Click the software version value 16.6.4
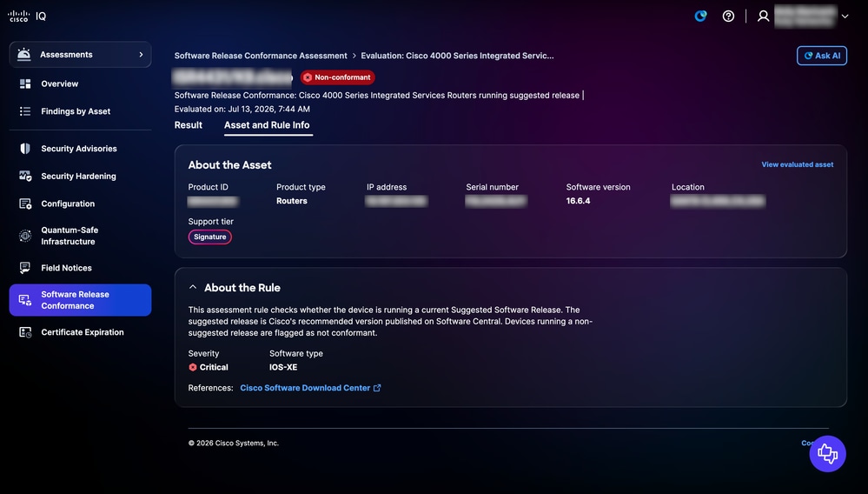 (x=578, y=201)
